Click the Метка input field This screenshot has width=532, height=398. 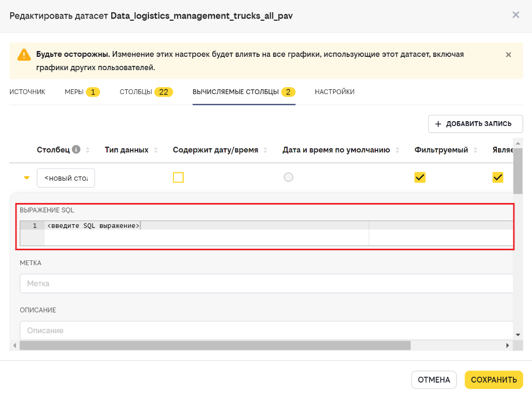point(267,283)
